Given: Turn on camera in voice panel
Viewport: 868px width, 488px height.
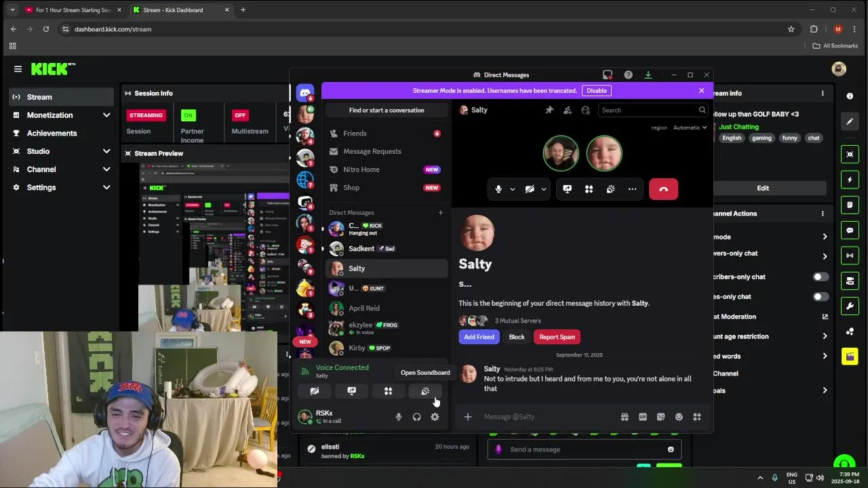Looking at the screenshot, I should (315, 391).
